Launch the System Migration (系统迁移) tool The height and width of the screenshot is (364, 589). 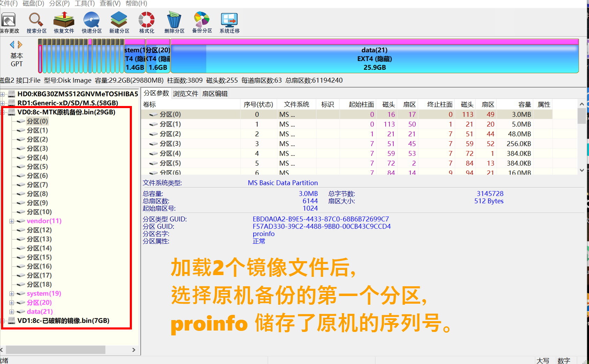click(229, 23)
